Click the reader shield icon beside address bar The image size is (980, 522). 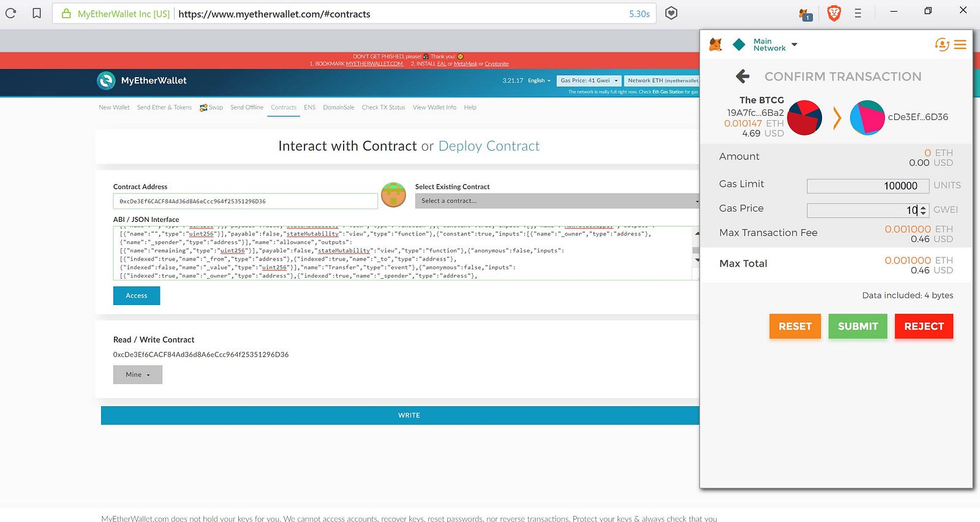(671, 13)
